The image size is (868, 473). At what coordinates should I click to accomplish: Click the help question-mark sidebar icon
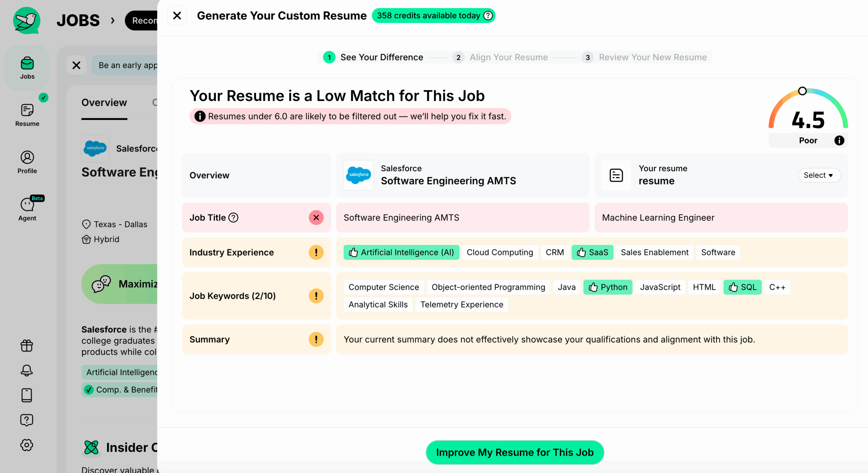[x=27, y=420]
